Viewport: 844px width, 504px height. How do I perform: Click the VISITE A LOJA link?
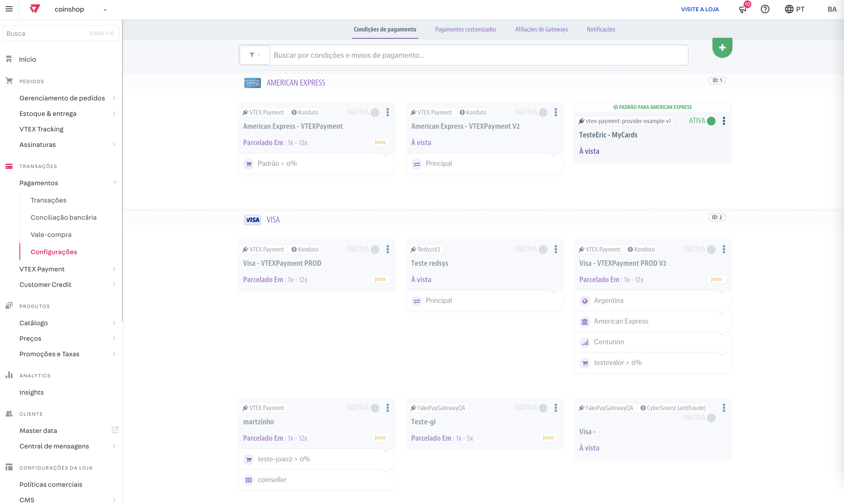[x=700, y=9]
